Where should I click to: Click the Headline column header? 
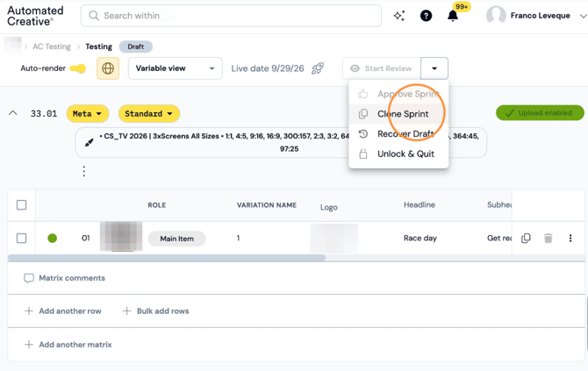[x=419, y=204]
